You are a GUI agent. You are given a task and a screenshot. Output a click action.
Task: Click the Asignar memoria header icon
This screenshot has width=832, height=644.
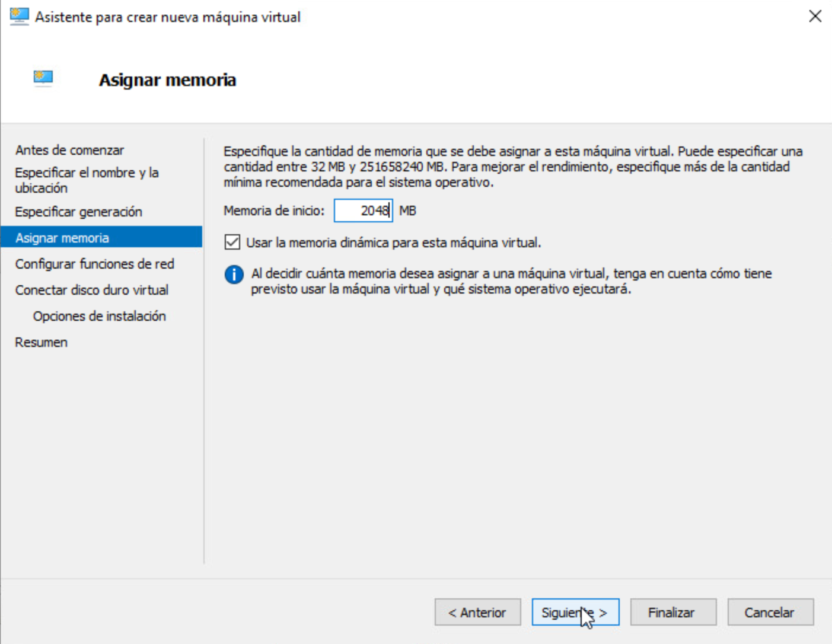tap(42, 77)
